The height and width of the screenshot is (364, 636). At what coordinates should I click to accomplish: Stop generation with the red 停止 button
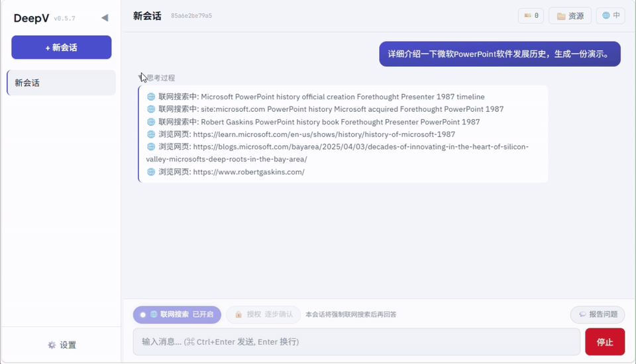pyautogui.click(x=605, y=341)
